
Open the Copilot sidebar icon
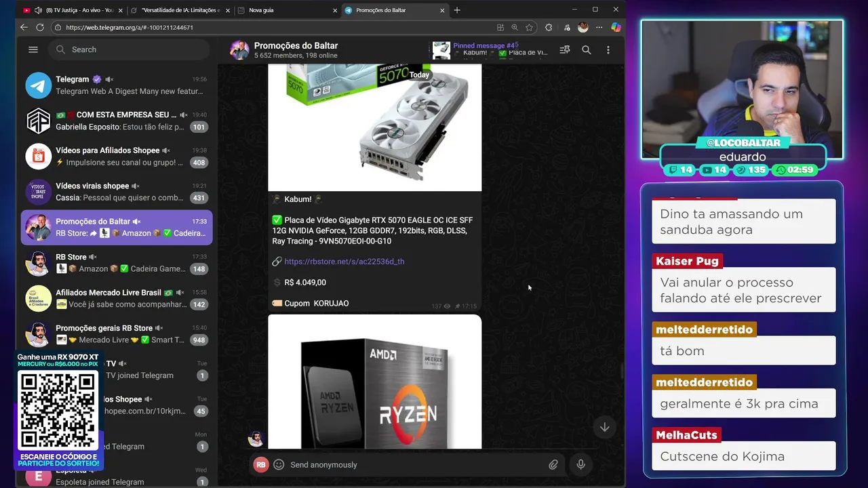(x=616, y=28)
